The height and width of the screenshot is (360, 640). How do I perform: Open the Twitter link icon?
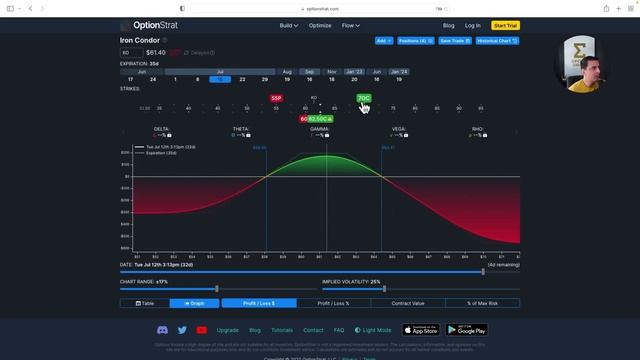tap(182, 330)
